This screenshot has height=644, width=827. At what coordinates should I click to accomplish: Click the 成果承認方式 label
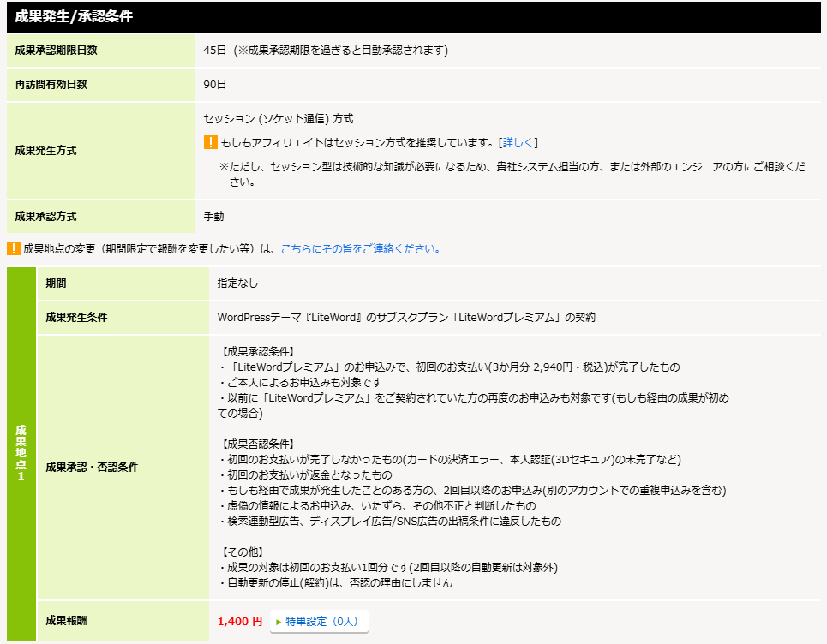pos(45,216)
